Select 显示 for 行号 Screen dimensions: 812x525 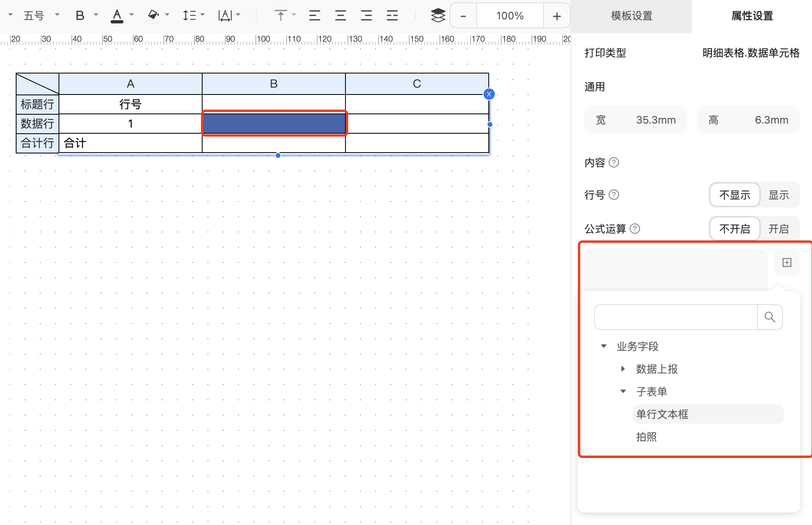(x=779, y=195)
